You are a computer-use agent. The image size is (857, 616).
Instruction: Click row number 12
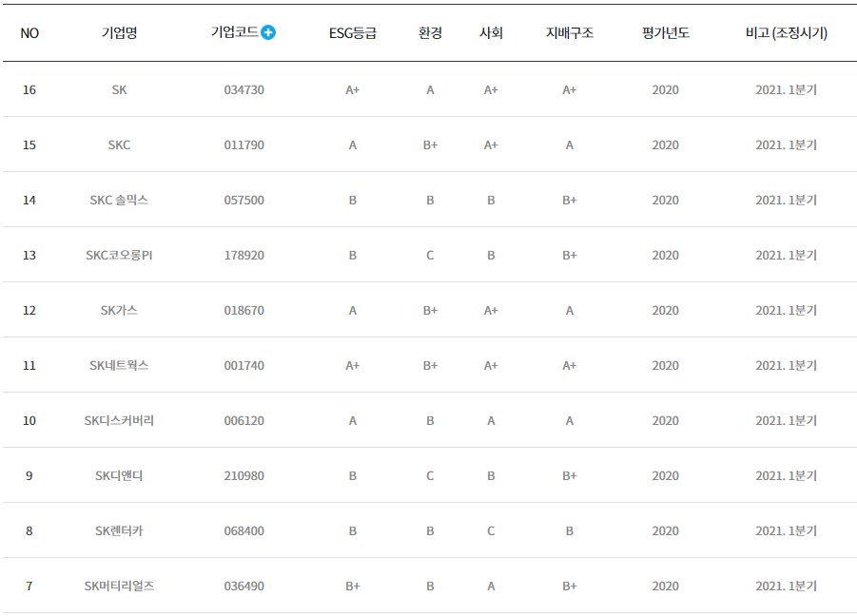click(x=29, y=310)
